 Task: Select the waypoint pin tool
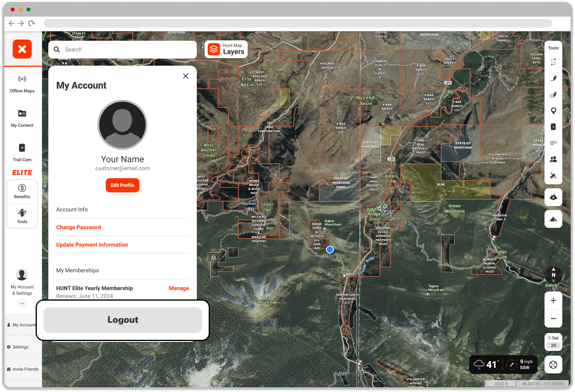click(x=553, y=111)
